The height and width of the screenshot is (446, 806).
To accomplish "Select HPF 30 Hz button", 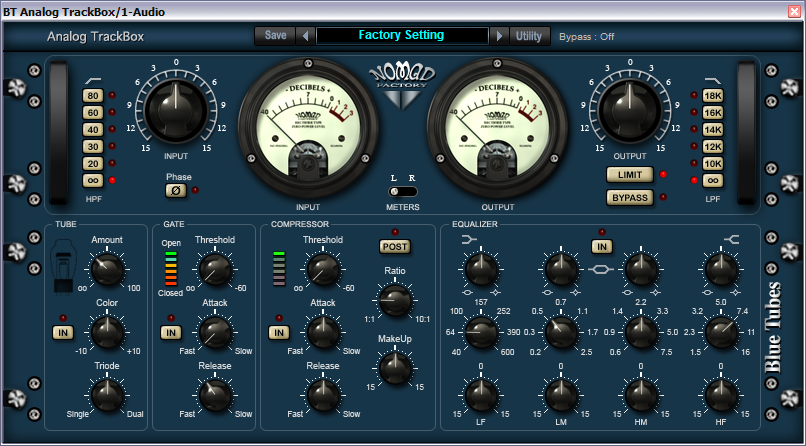I will point(93,147).
